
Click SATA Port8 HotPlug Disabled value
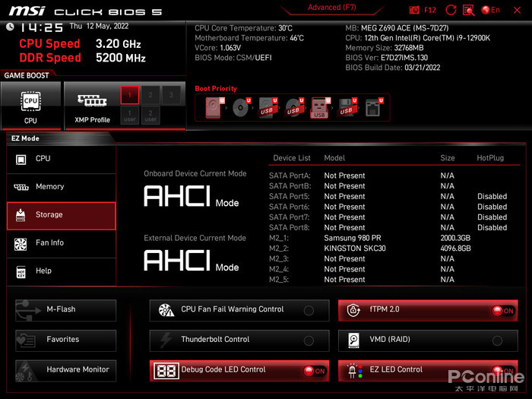pyautogui.click(x=492, y=228)
